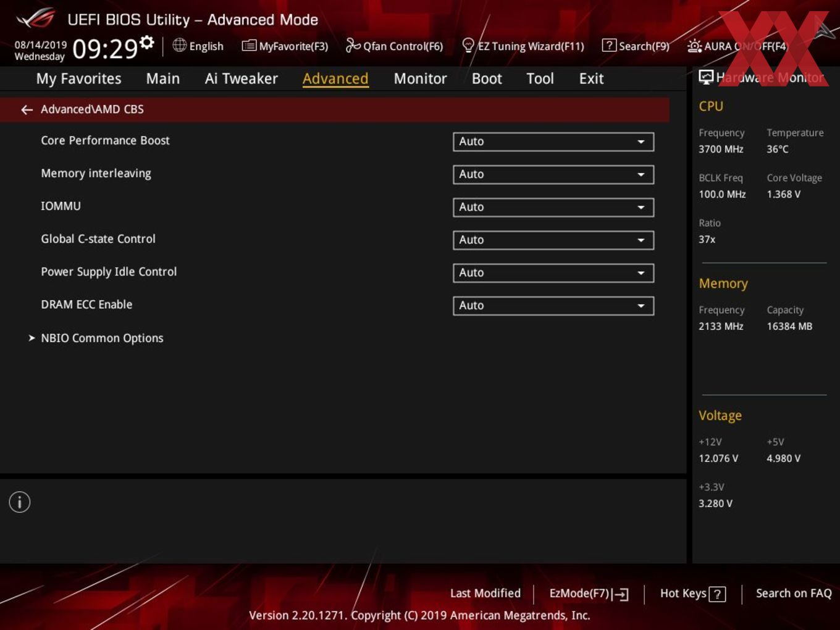Image resolution: width=840 pixels, height=630 pixels.
Task: Click Memory capacity 16384 MB
Action: pyautogui.click(x=789, y=327)
